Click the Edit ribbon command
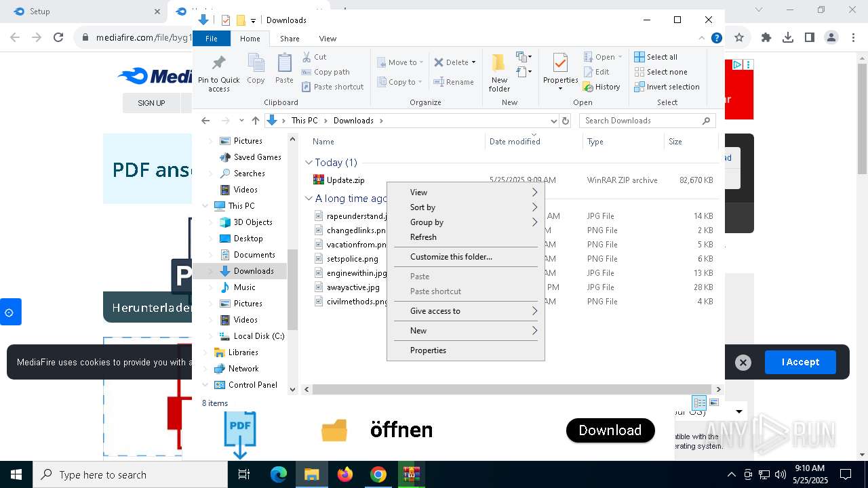Viewport: 868px width, 488px height. (x=596, y=72)
